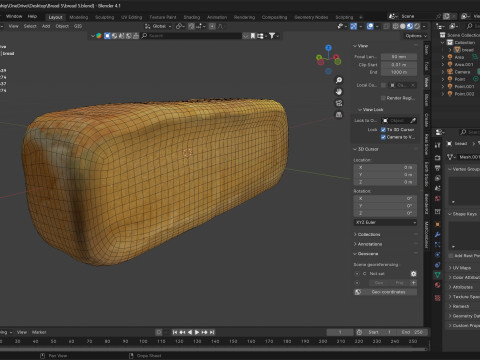Open the Global transform orientation dropdown

[158, 26]
